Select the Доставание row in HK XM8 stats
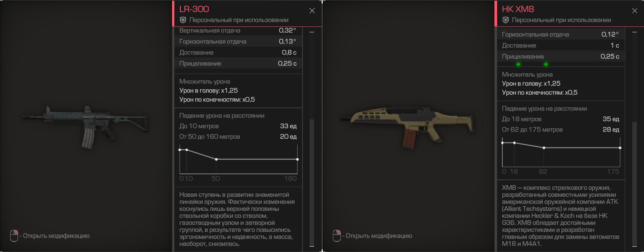The height and width of the screenshot is (252, 644). pyautogui.click(x=561, y=45)
